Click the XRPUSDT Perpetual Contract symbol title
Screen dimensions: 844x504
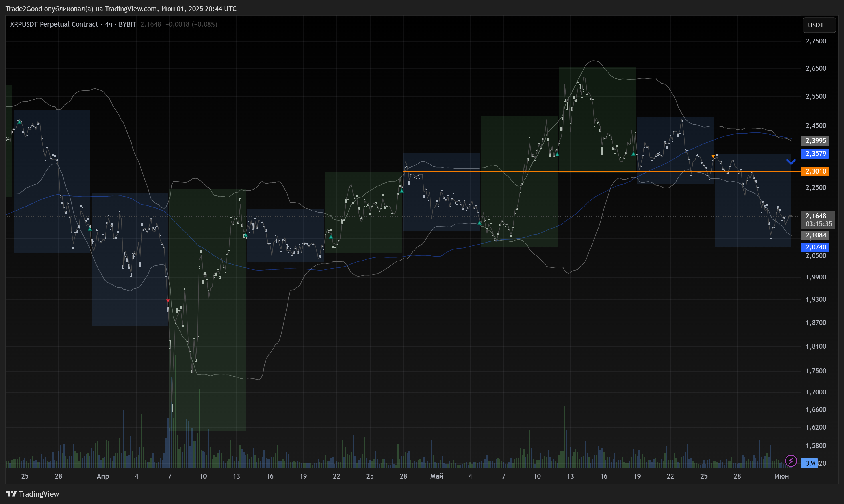54,24
